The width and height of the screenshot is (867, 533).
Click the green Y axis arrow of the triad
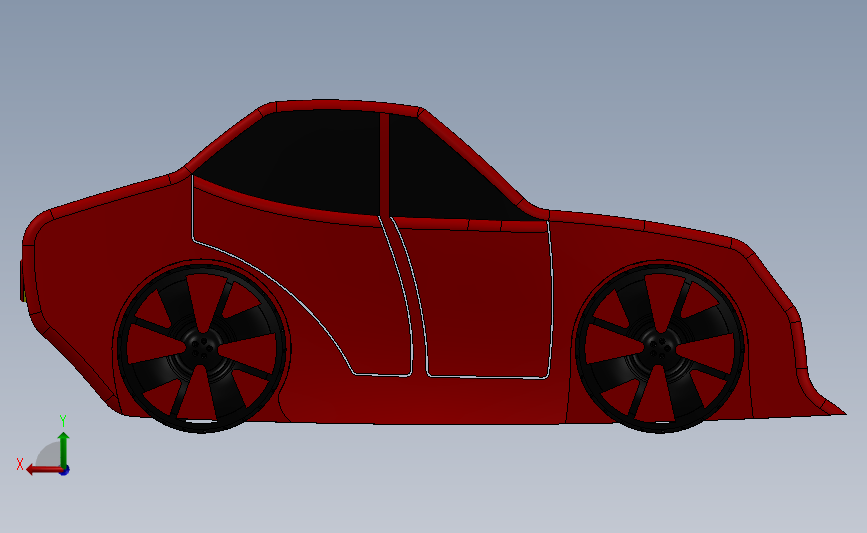[64, 450]
